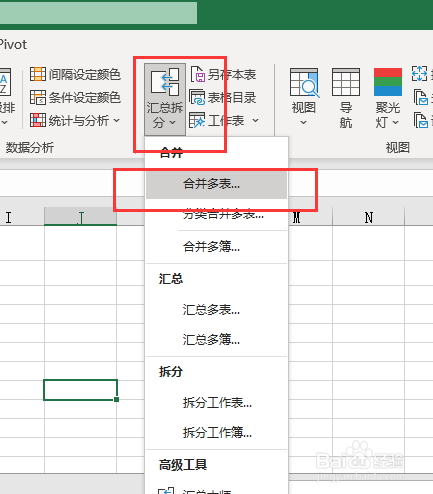The height and width of the screenshot is (494, 433).
Task: Expand the 视图 dropdown arrow
Action: point(303,123)
